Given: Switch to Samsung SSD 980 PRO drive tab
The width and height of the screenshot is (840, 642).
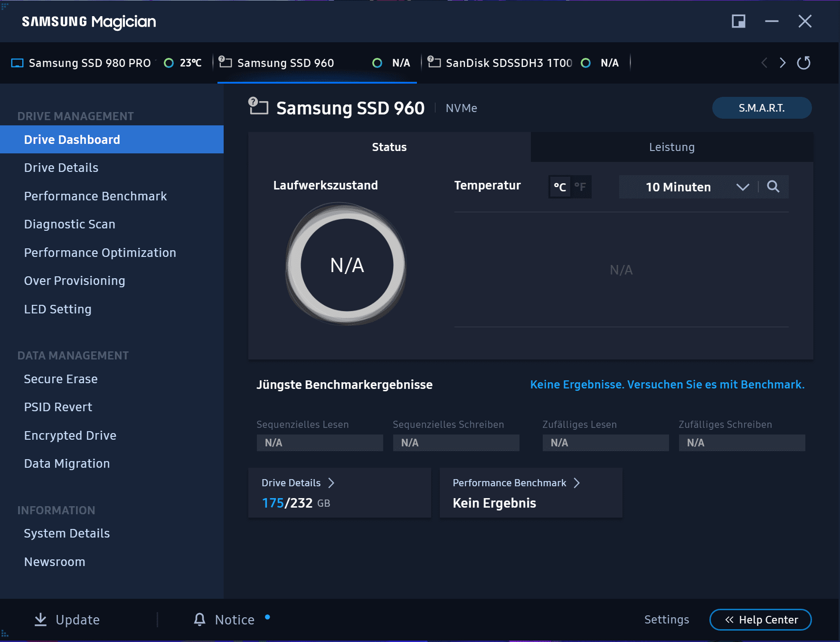Looking at the screenshot, I should (109, 63).
